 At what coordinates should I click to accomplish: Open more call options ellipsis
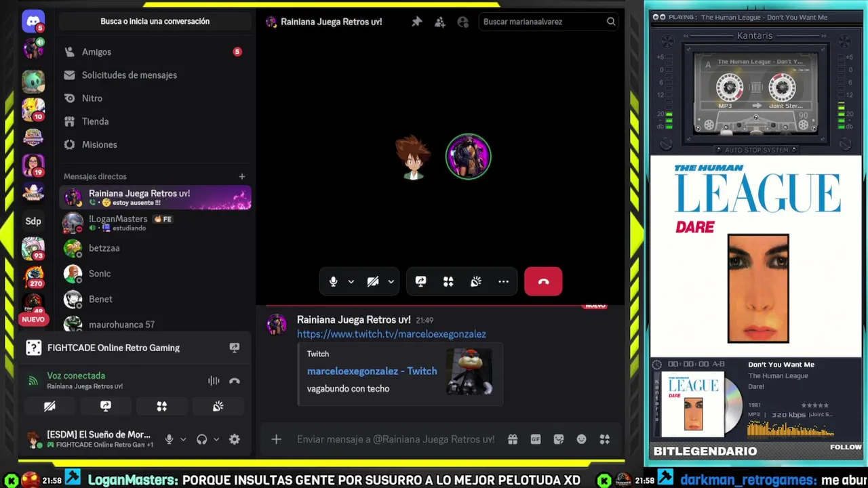503,281
